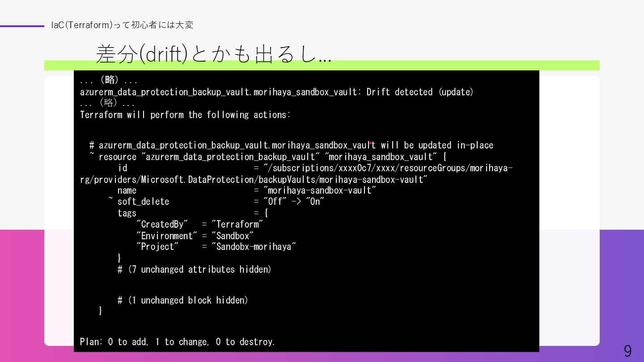Click the "Project" = "Sandobx-morihaya" tag
The width and height of the screenshot is (644, 362).
point(216,247)
